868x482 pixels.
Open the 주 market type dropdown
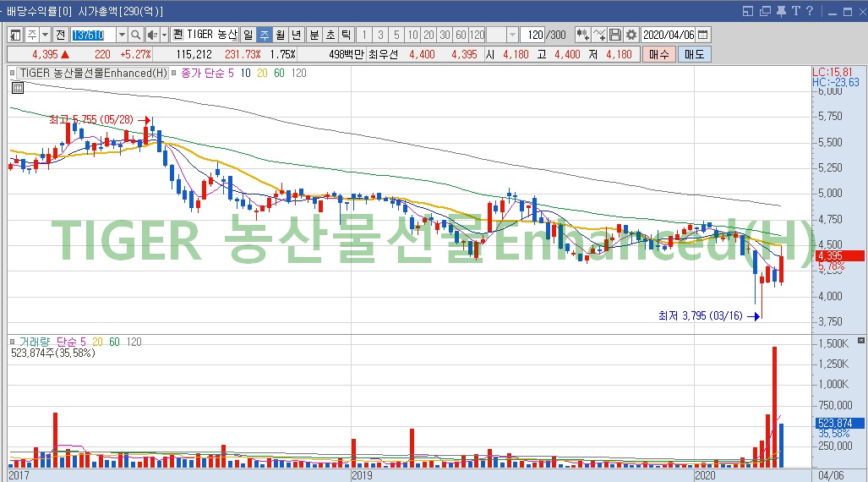coord(46,35)
